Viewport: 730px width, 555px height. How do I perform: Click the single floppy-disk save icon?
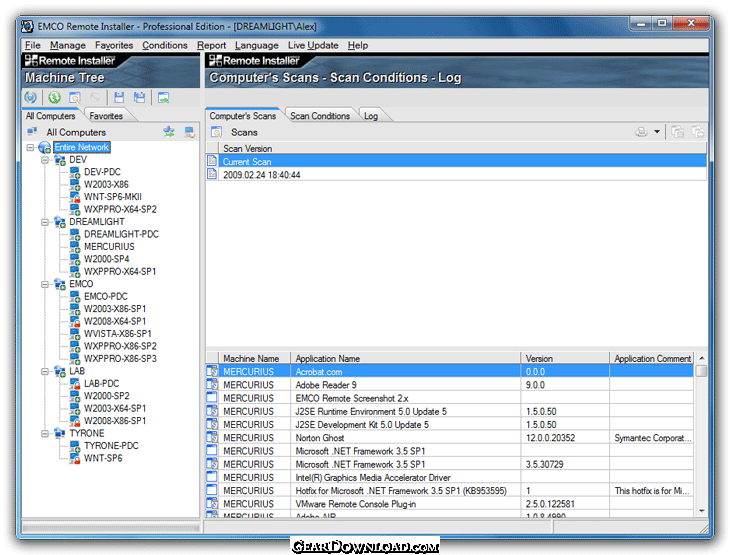click(119, 97)
